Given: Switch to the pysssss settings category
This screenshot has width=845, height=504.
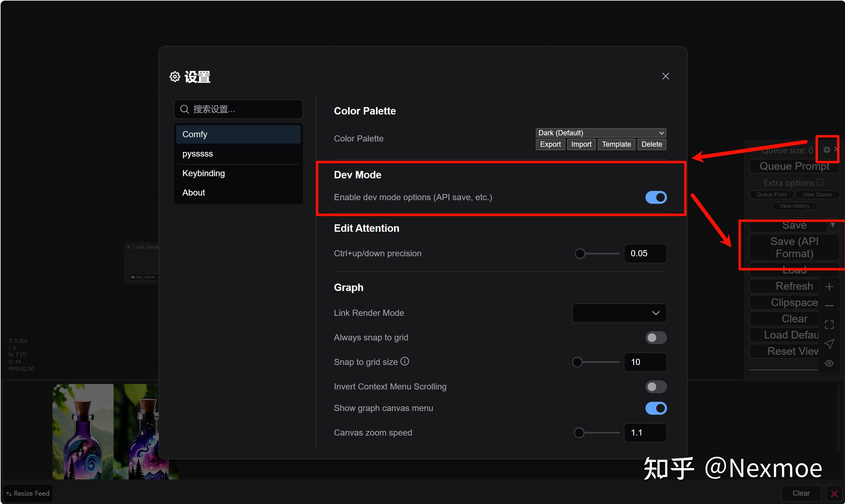Looking at the screenshot, I should click(198, 153).
